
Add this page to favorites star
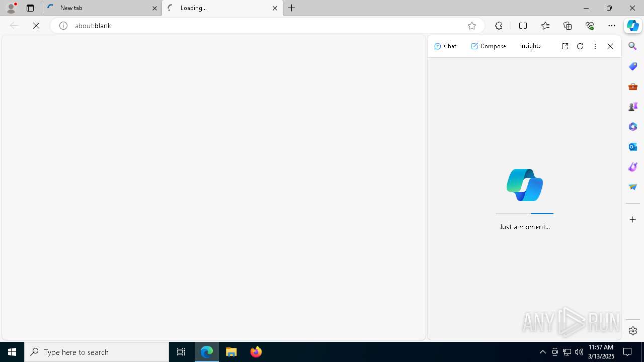472,26
